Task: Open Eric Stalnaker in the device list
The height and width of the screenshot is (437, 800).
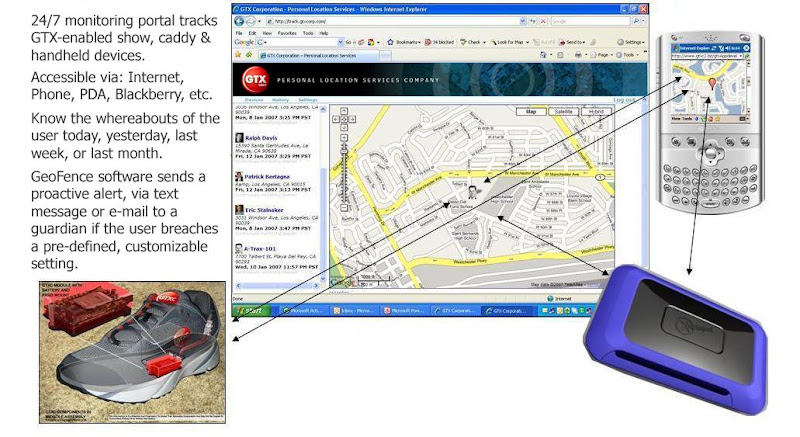Action: coord(264,210)
